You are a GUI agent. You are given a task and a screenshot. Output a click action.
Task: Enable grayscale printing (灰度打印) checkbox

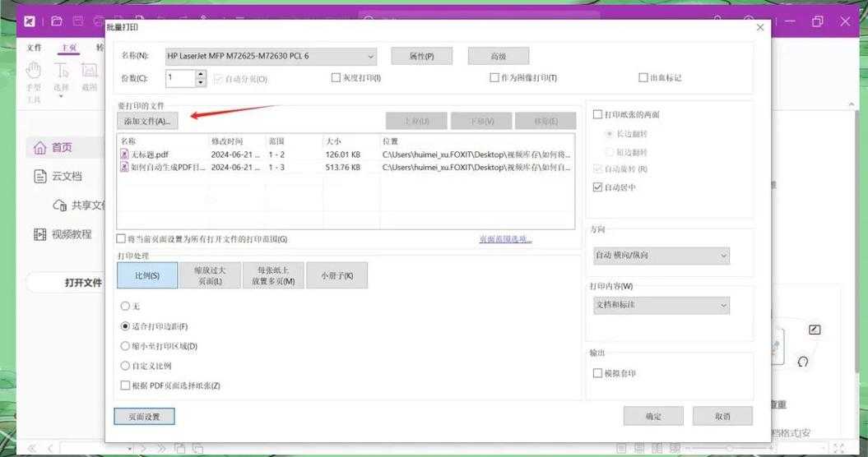click(x=336, y=78)
